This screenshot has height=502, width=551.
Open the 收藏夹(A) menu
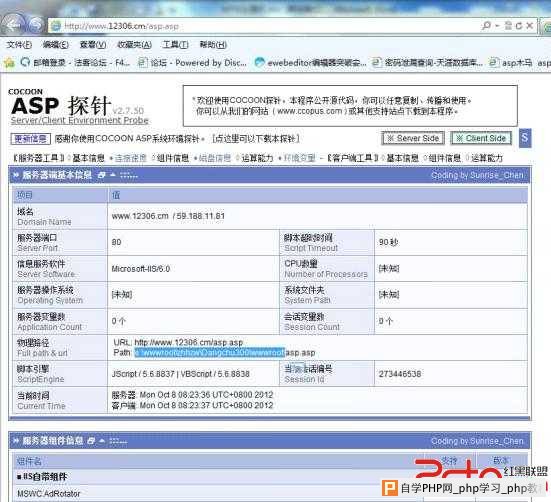[x=134, y=45]
